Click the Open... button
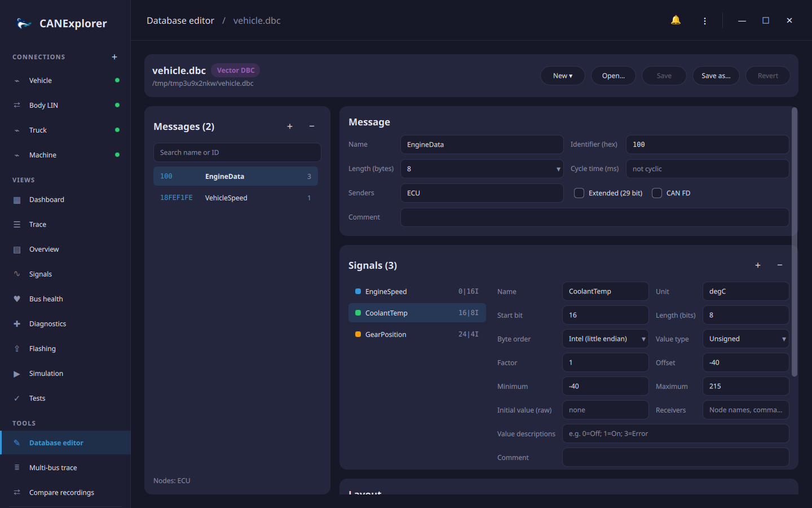 coord(614,76)
